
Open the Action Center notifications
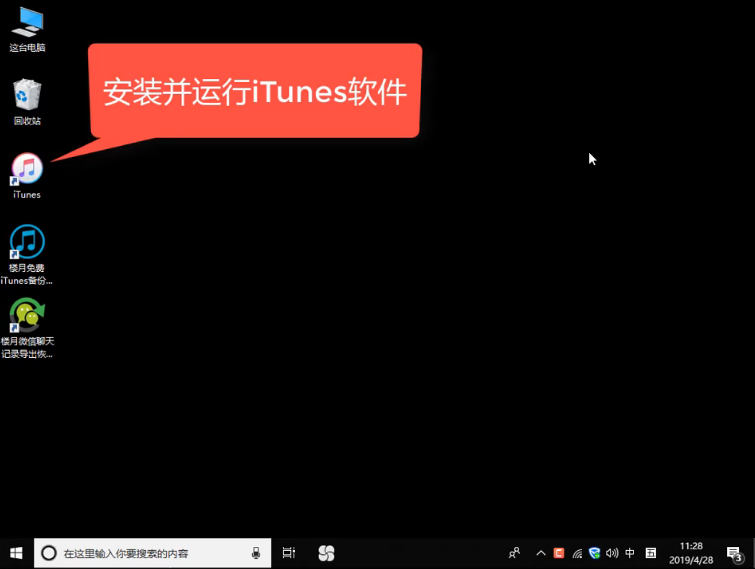(x=734, y=554)
